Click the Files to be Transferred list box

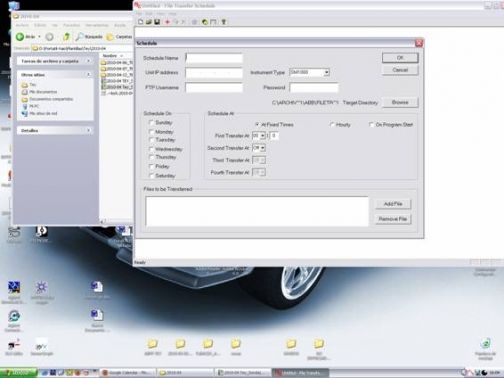click(x=257, y=211)
